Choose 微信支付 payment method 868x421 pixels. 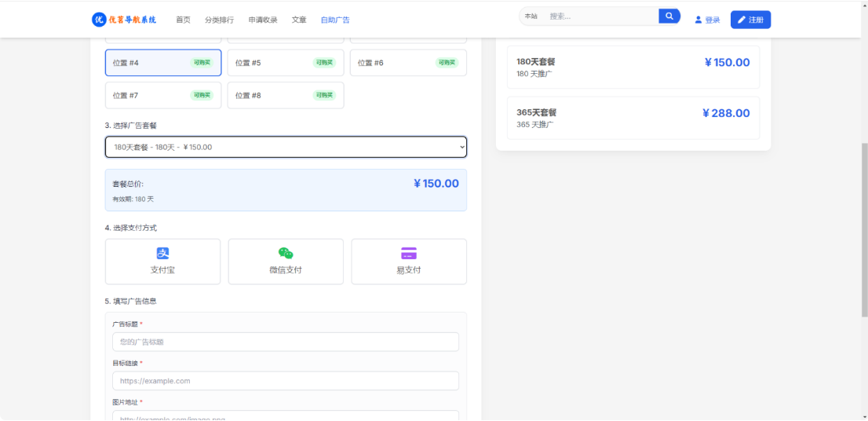(286, 262)
